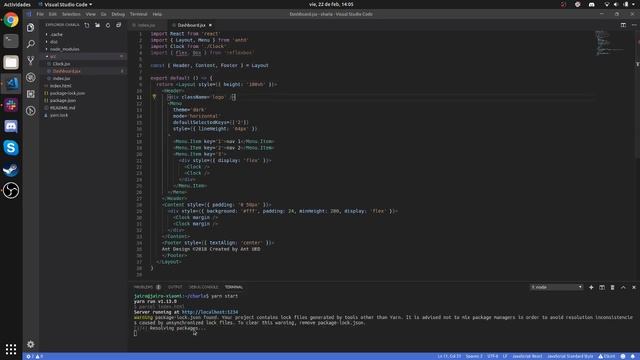
Task: Open the Edit menu
Action: point(53,14)
